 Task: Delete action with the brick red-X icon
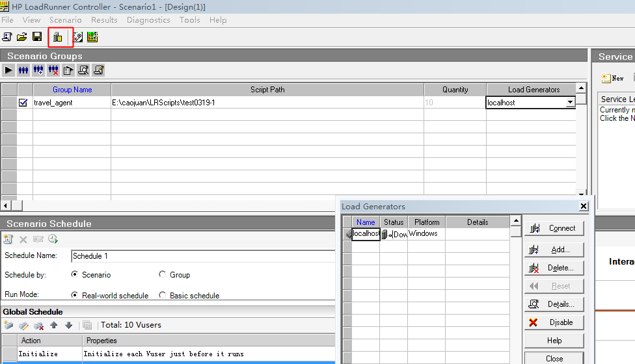pyautogui.click(x=38, y=325)
